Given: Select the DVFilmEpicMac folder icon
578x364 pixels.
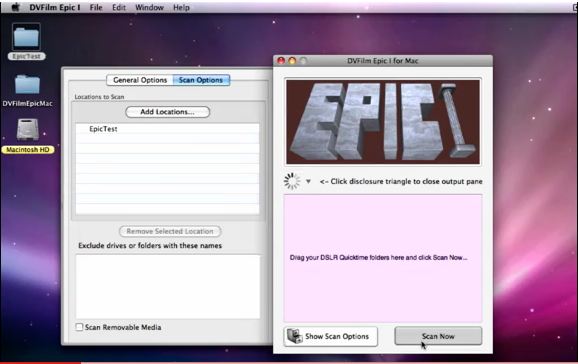Looking at the screenshot, I should coord(27,84).
